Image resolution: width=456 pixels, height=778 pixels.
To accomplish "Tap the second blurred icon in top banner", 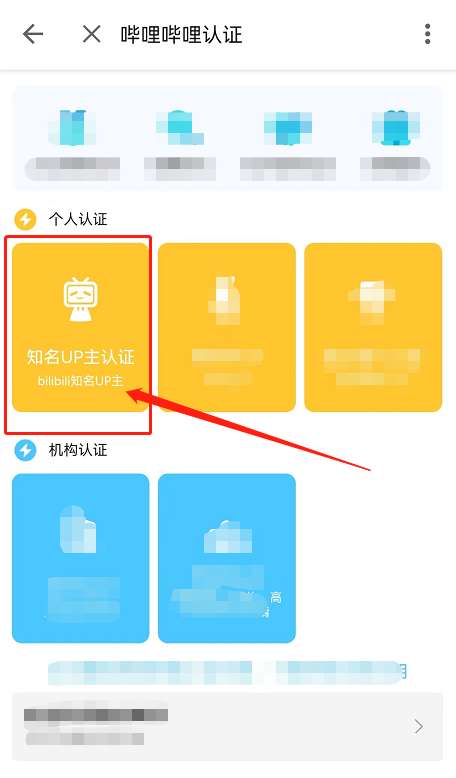I will click(x=180, y=128).
